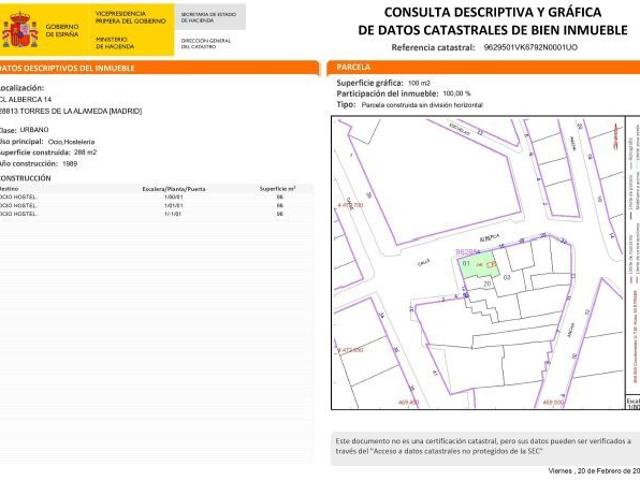Click the '469,450' coordinate at map bottom
640x480 pixels.
coord(408,402)
